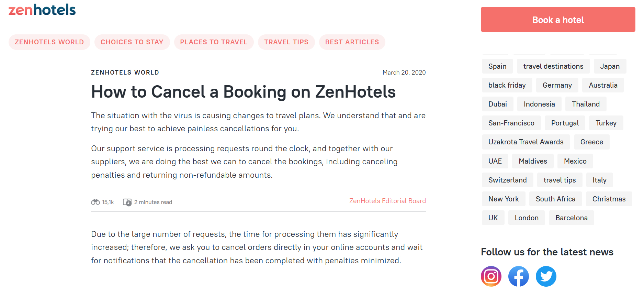The image size is (644, 298).
Task: Go to Choices to Stay section
Action: (x=132, y=42)
